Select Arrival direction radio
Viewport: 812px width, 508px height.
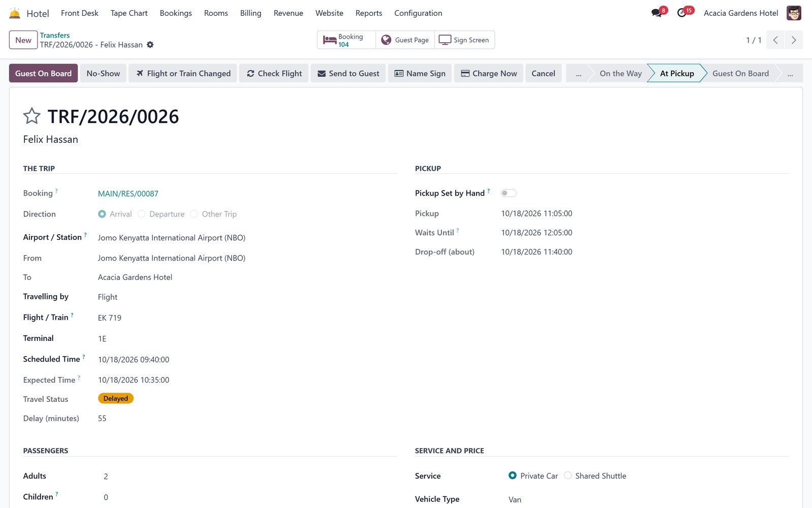tap(102, 214)
